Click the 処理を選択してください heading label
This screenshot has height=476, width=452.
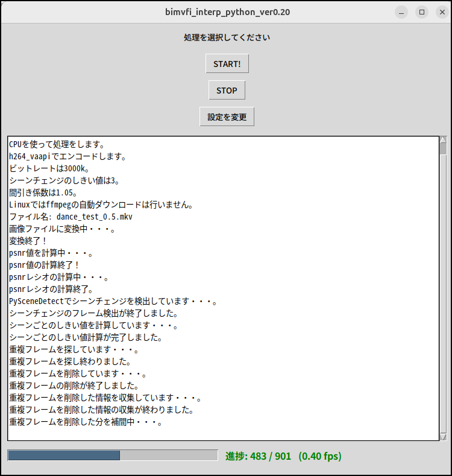click(227, 37)
